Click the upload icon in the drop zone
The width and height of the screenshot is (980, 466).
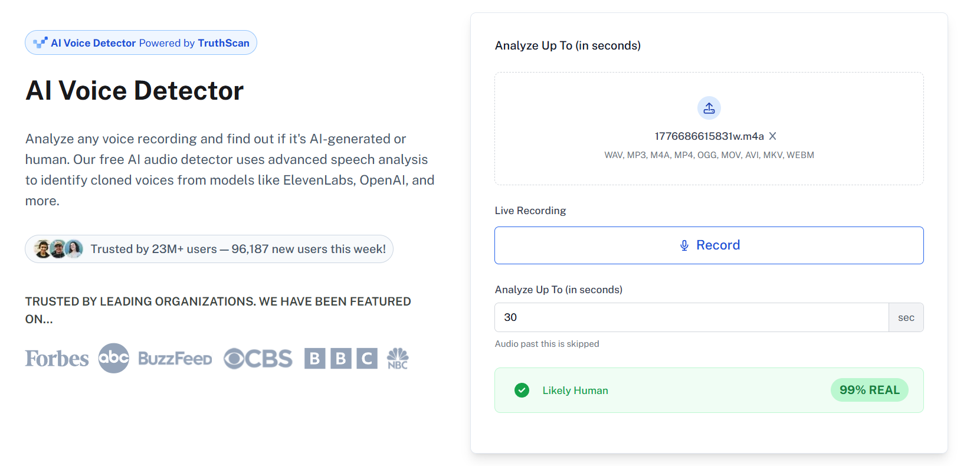709,108
